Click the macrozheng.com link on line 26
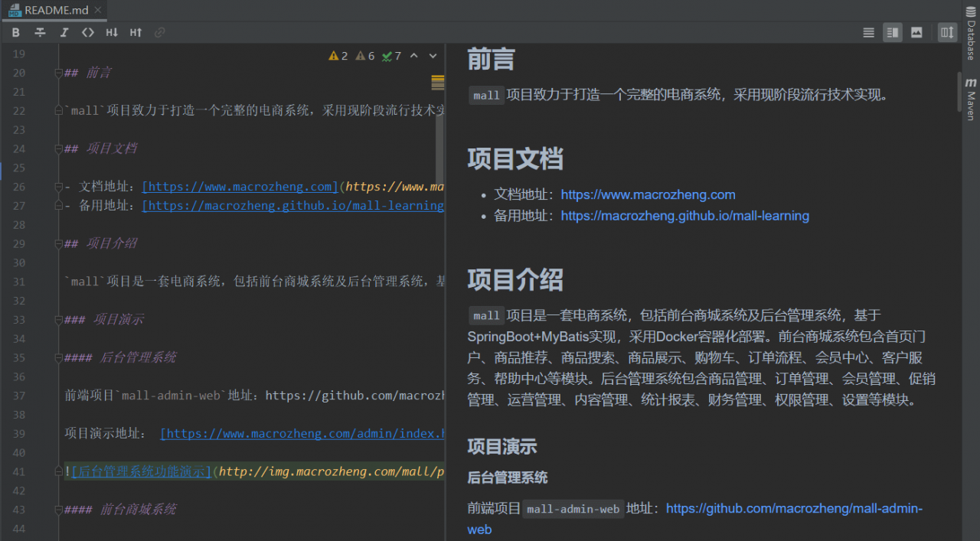Screen dimensions: 980x541 [x=240, y=187]
